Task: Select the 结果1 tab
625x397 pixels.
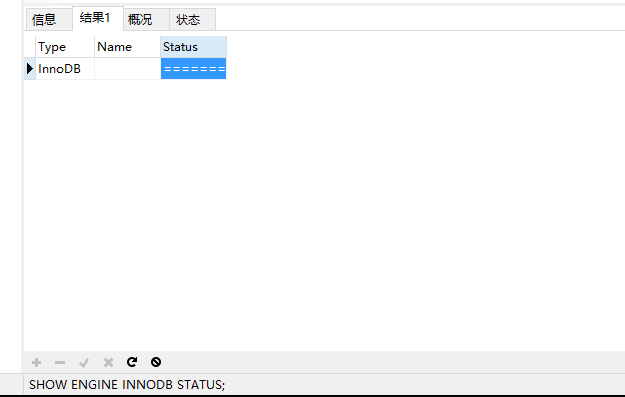Action: [98, 18]
